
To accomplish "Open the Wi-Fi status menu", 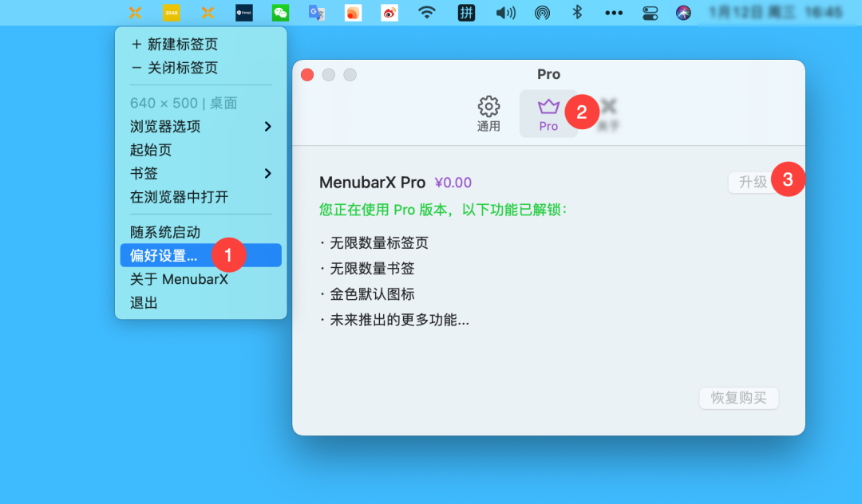I will pos(426,12).
